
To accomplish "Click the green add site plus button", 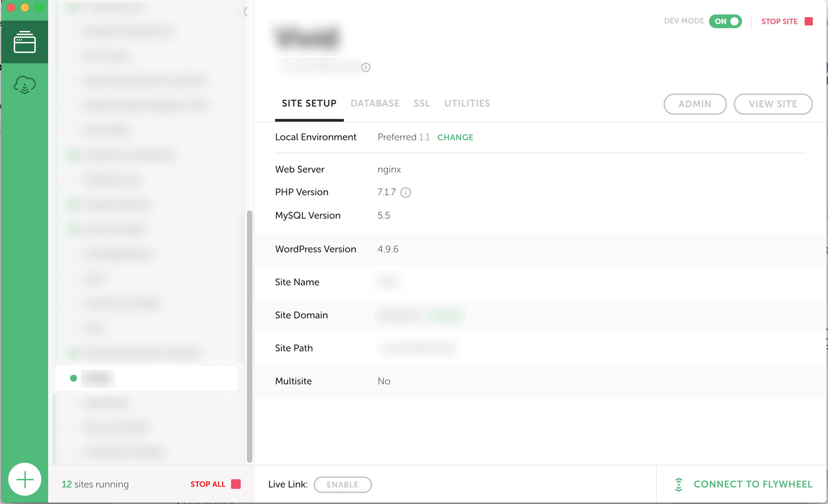I will (x=25, y=479).
